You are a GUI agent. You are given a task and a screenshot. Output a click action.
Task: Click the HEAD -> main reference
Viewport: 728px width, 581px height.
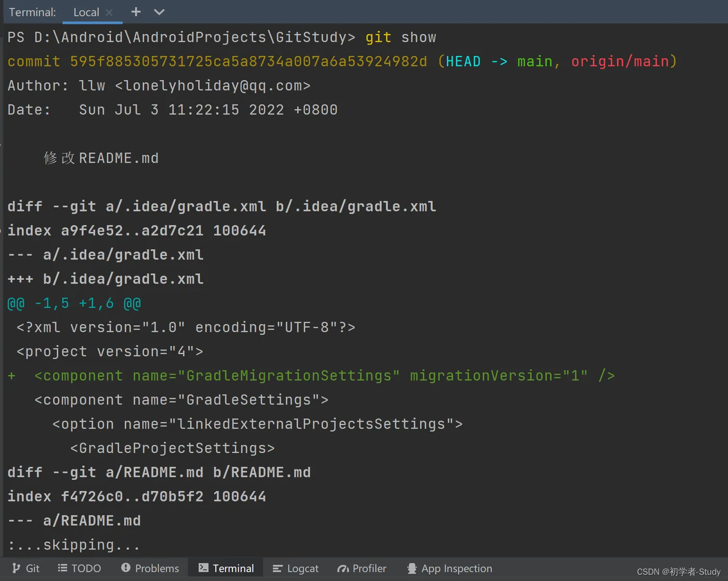499,61
